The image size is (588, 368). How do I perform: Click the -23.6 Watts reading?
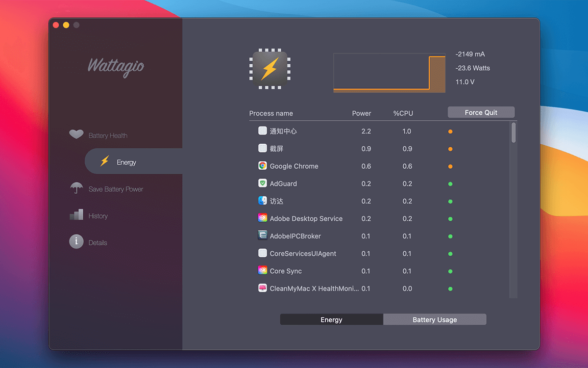[472, 68]
